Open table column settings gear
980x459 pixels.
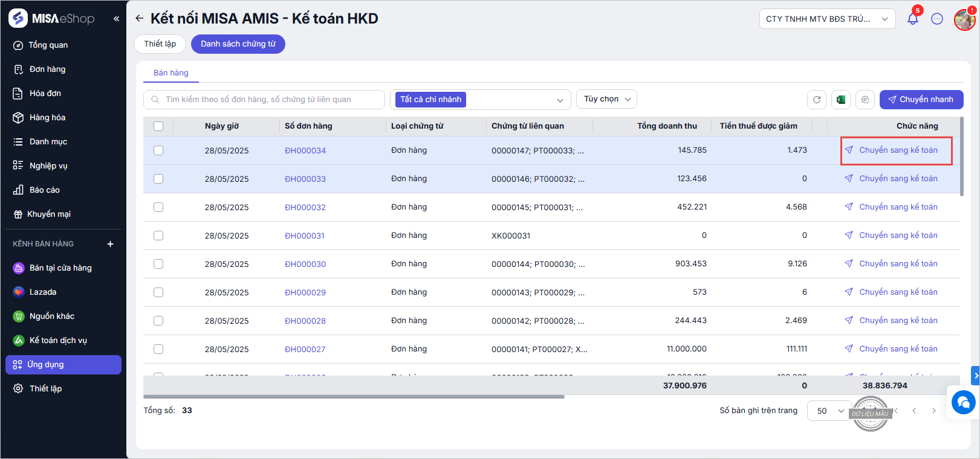pos(865,100)
